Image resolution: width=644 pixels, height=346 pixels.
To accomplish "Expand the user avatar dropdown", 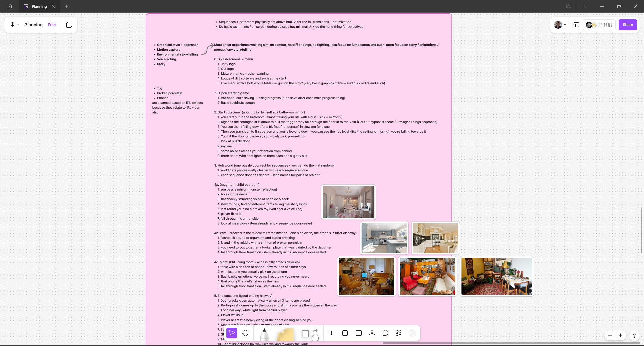I will pyautogui.click(x=560, y=25).
